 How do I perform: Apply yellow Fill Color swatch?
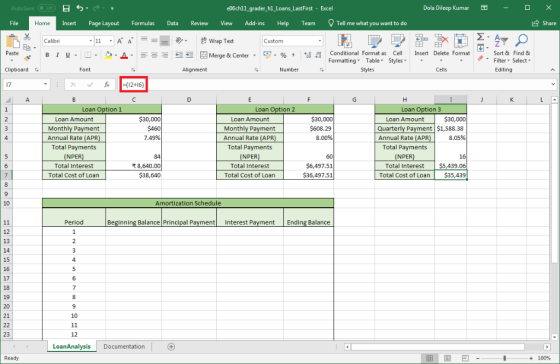[x=108, y=55]
